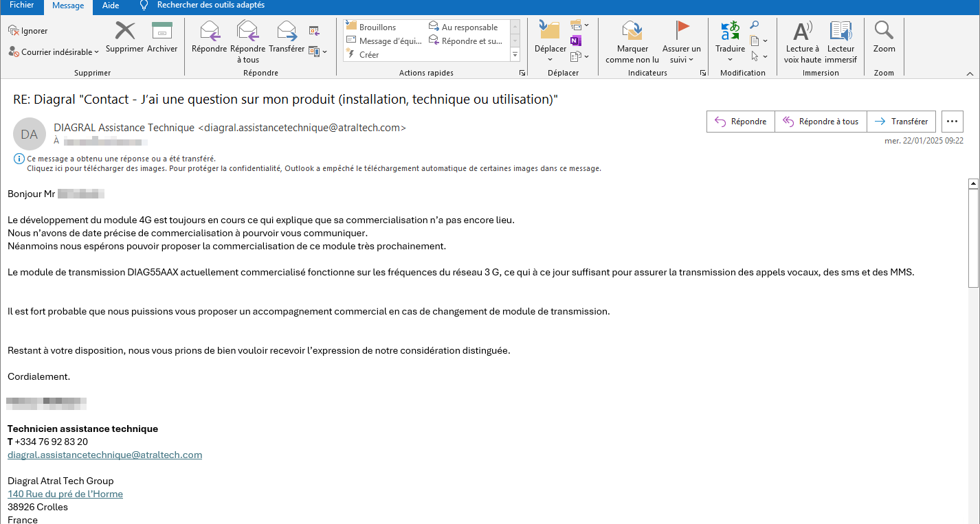Image resolution: width=980 pixels, height=524 pixels.
Task: Click the Zoom magnifier button
Action: pyautogui.click(x=884, y=37)
